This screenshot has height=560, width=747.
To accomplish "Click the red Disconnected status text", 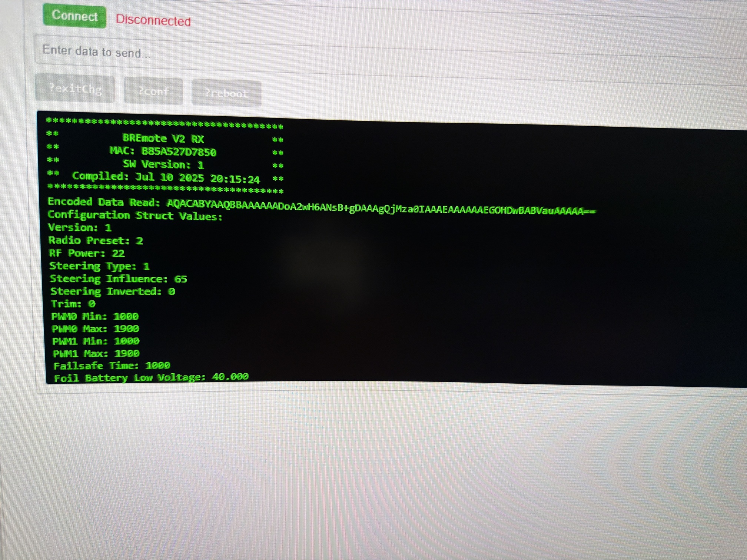I will pos(153,20).
